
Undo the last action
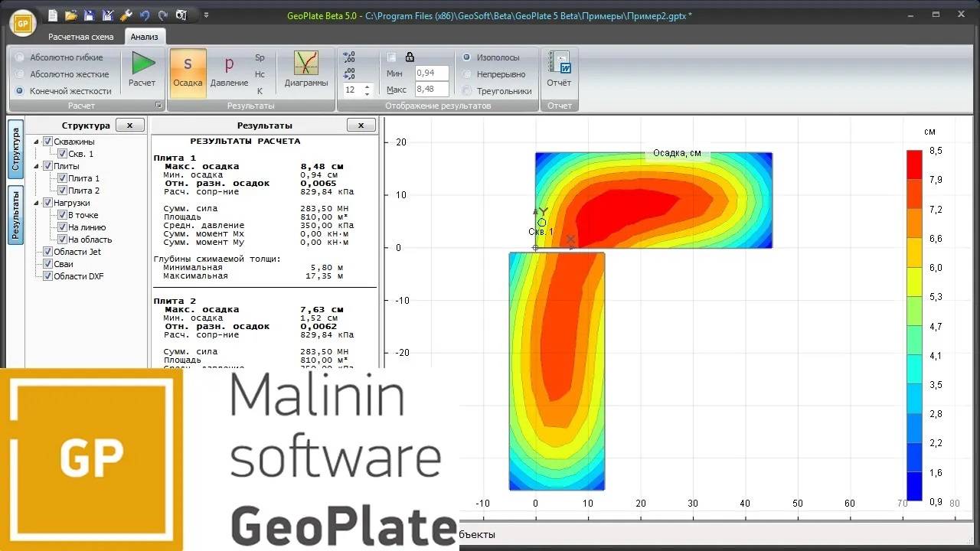tap(145, 15)
